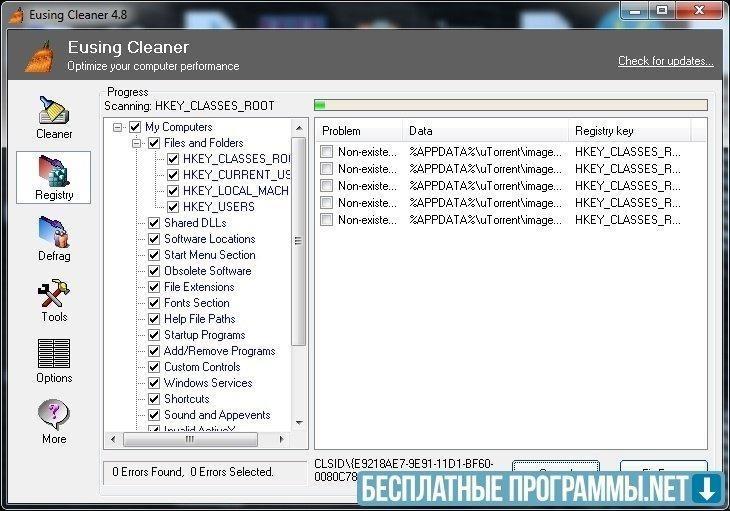Toggle HKEY_LOCAL_MACHINE tree checkbox

coord(173,191)
